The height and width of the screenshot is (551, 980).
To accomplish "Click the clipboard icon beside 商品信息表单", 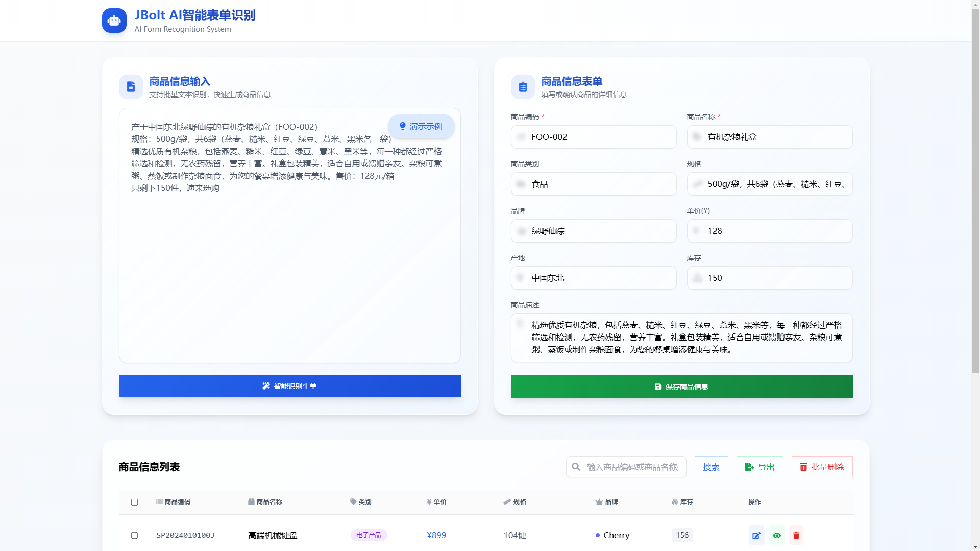I will 523,87.
